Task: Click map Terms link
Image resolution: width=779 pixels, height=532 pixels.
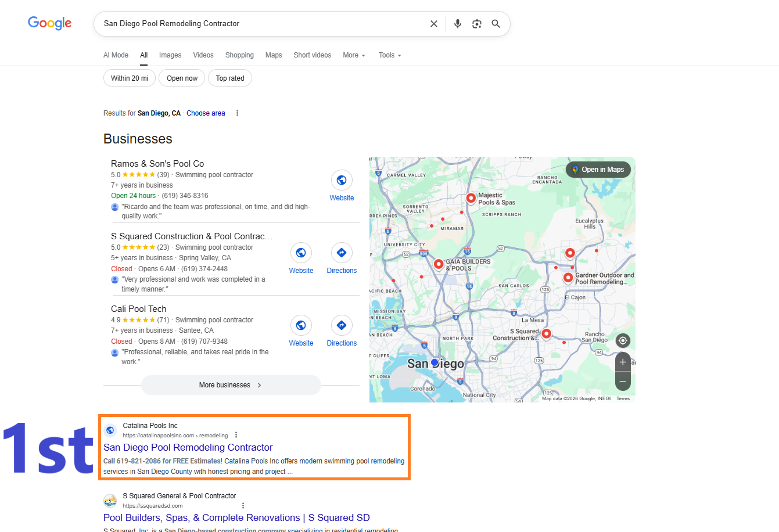Action: pyautogui.click(x=623, y=398)
